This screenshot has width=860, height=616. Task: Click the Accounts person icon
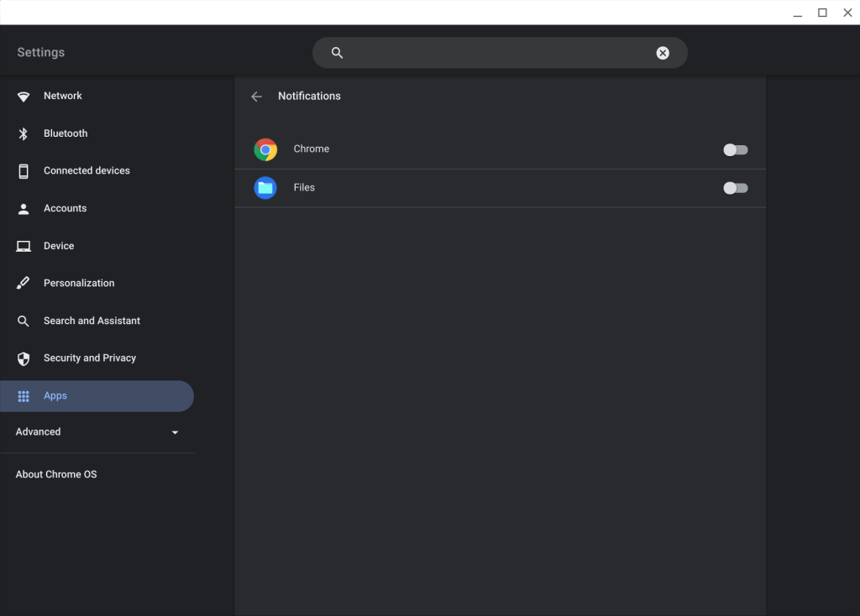coord(23,209)
